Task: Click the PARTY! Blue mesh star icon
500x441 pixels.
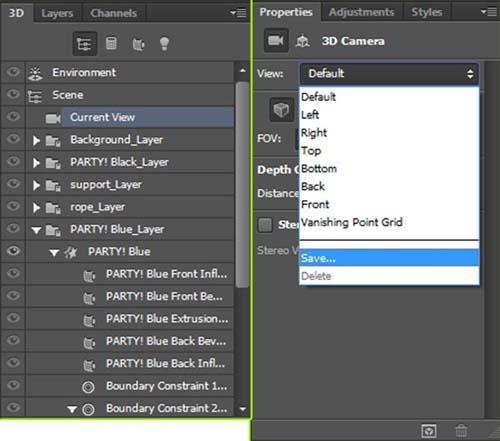Action: tap(70, 253)
